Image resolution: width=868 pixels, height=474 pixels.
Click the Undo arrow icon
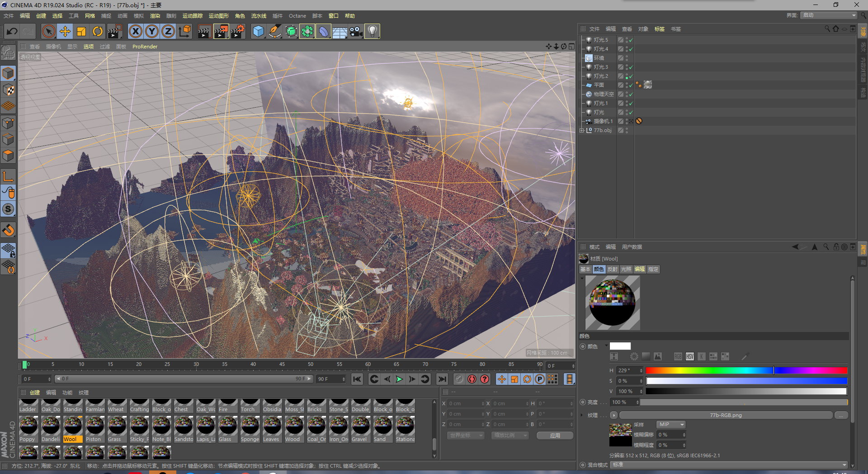coord(12,31)
